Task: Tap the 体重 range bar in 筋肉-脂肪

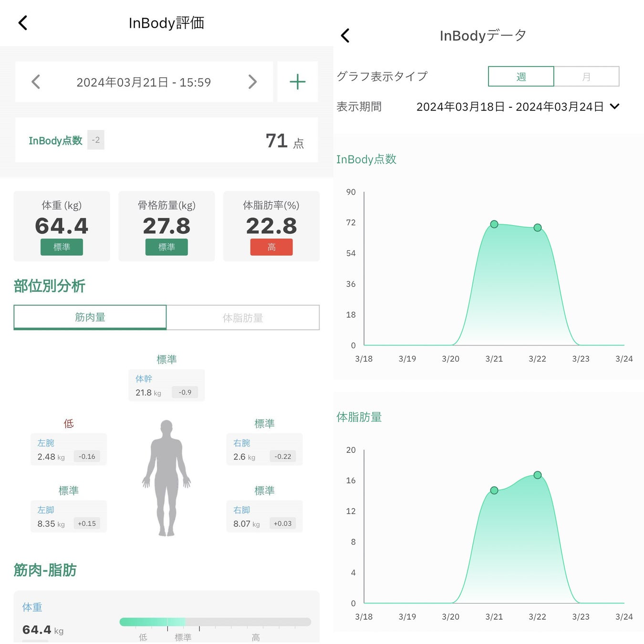Action: click(215, 622)
